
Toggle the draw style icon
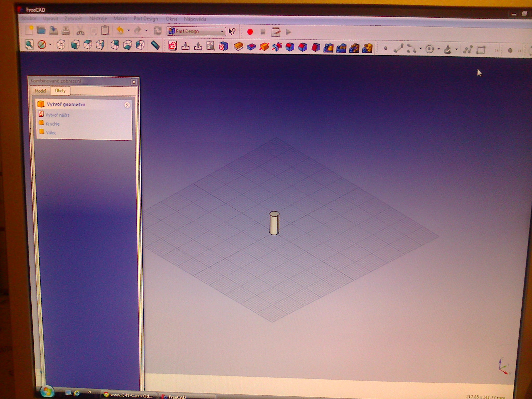pyautogui.click(x=42, y=45)
